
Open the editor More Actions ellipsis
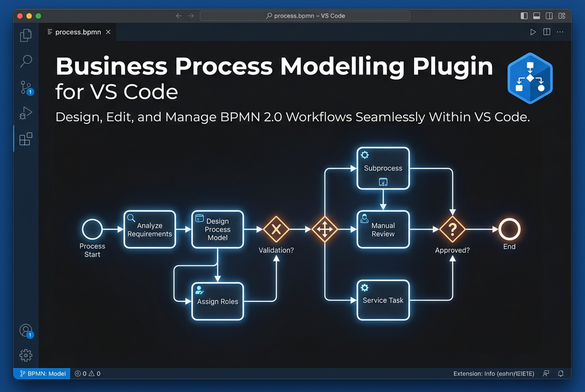(560, 32)
